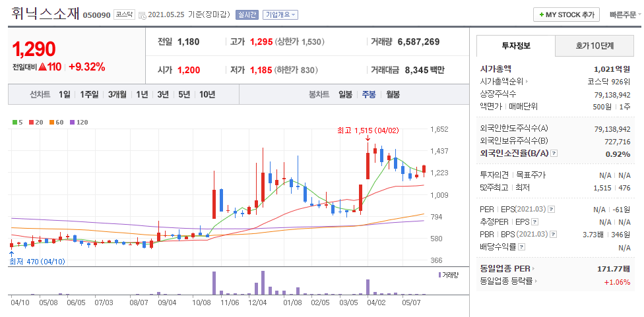Switch to 월봉 monthly candle chart

[393, 95]
